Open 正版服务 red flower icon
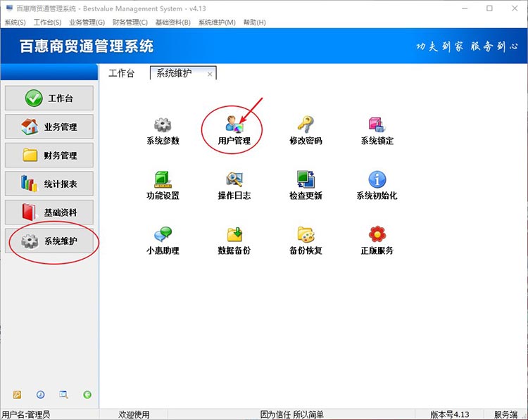The width and height of the screenshot is (528, 420). tap(377, 234)
